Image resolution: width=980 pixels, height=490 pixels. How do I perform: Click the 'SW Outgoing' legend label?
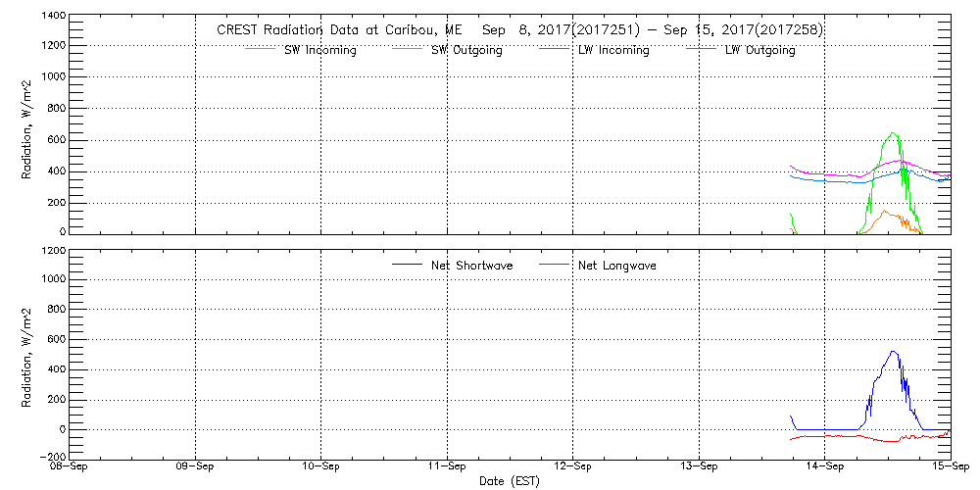(466, 51)
